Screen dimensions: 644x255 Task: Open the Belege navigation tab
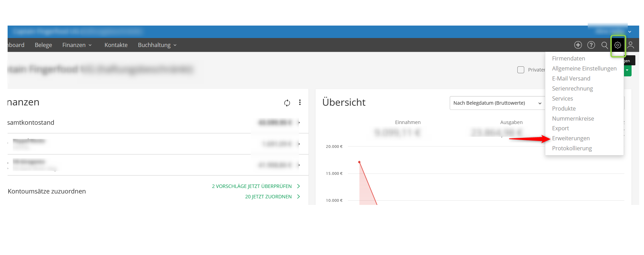(43, 45)
